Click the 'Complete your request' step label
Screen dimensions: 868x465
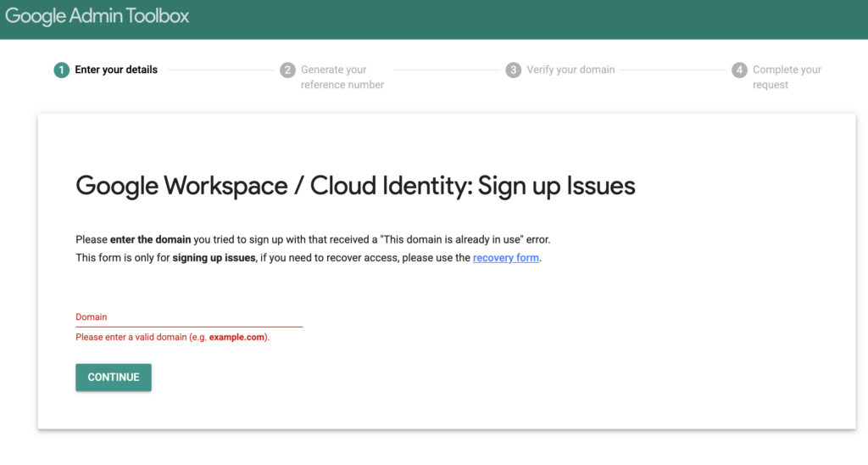coord(787,77)
